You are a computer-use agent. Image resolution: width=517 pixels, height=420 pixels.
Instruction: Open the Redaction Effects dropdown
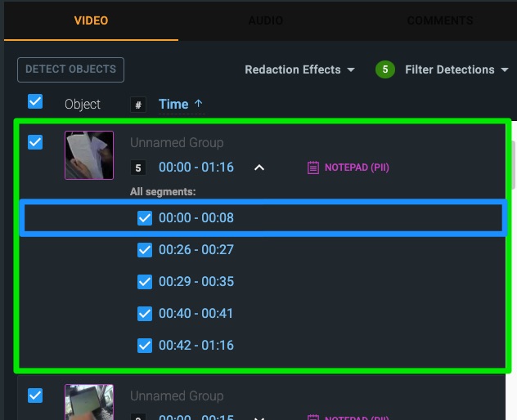[x=299, y=69]
